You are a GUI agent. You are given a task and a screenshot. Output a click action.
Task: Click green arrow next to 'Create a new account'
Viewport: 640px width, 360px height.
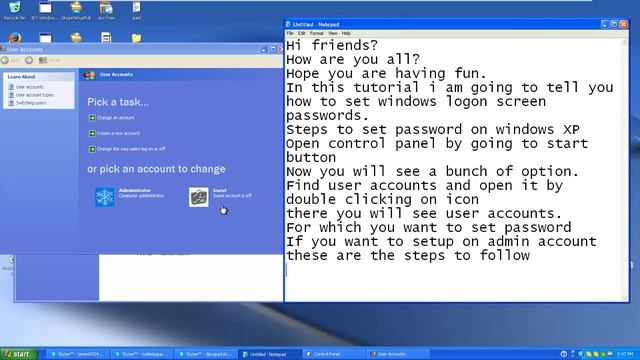[x=92, y=133]
